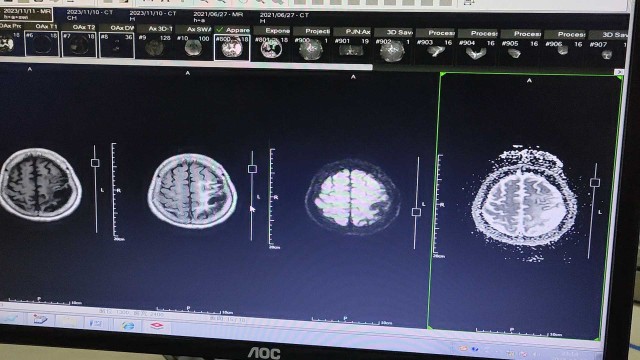Click the slice slider handle of third viewport
This screenshot has width=640, height=360.
[416, 211]
